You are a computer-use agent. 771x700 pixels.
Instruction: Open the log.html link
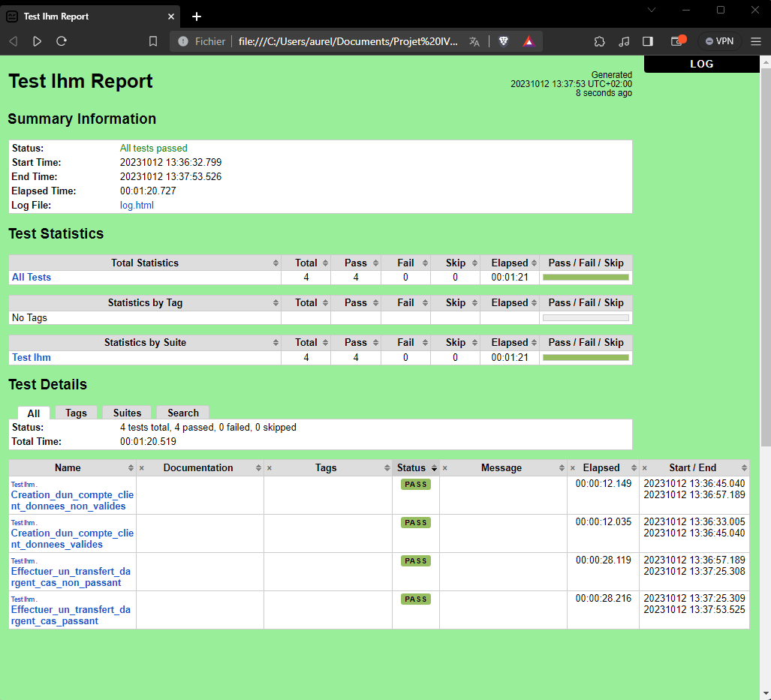click(137, 205)
